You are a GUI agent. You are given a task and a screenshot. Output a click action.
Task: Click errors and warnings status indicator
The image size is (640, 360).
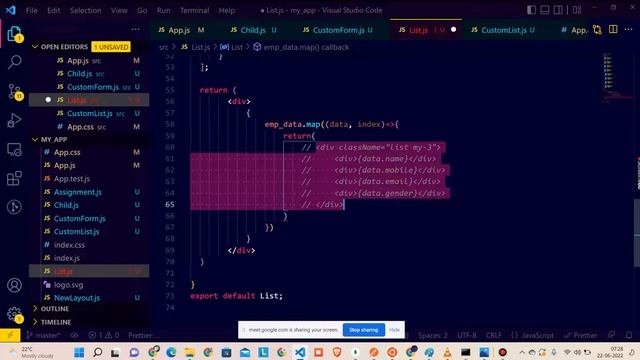coord(104,335)
